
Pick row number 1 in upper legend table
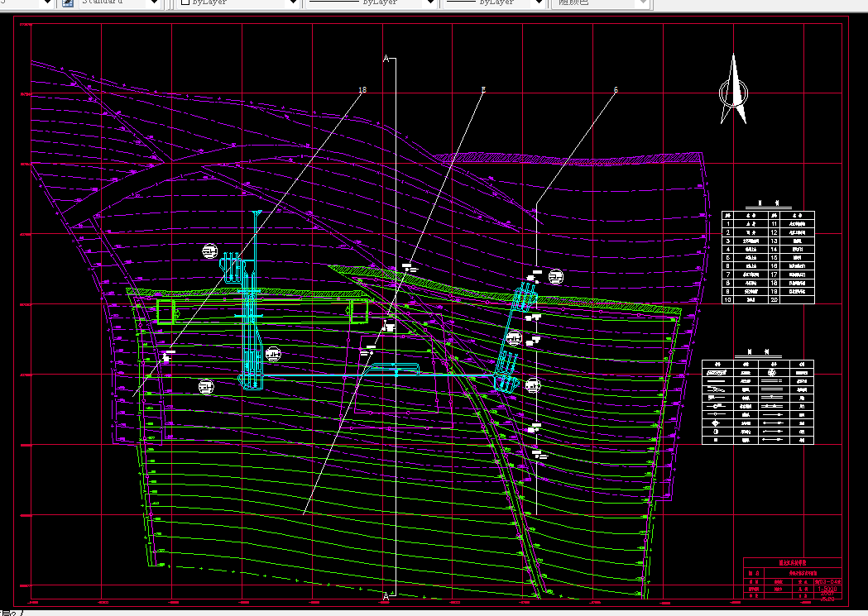[x=728, y=224]
